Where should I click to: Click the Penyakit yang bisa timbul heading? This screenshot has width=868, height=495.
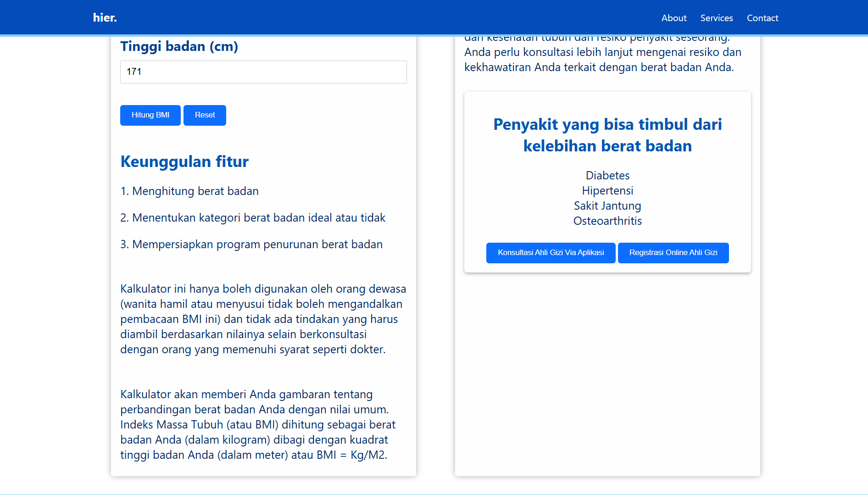pyautogui.click(x=607, y=135)
